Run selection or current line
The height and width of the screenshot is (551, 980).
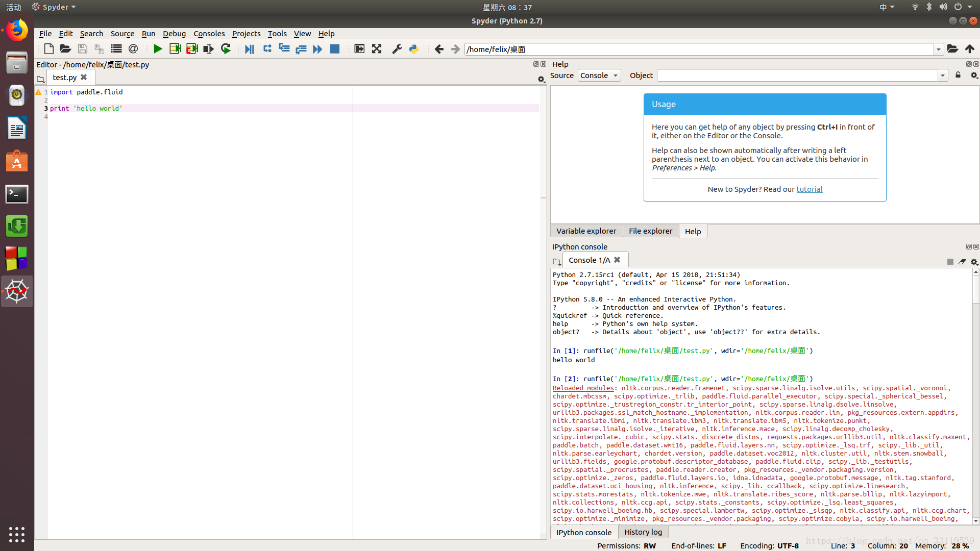coord(208,49)
